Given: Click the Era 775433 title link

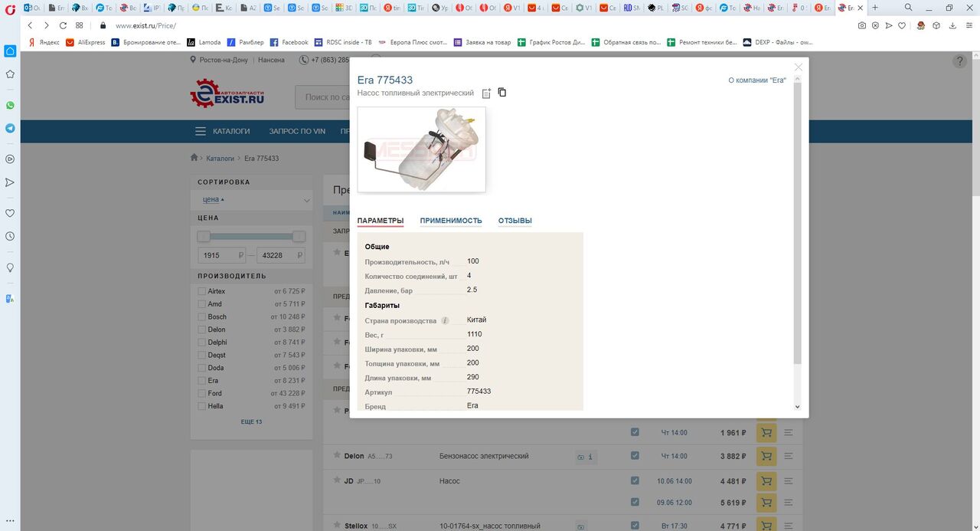Looking at the screenshot, I should 385,80.
